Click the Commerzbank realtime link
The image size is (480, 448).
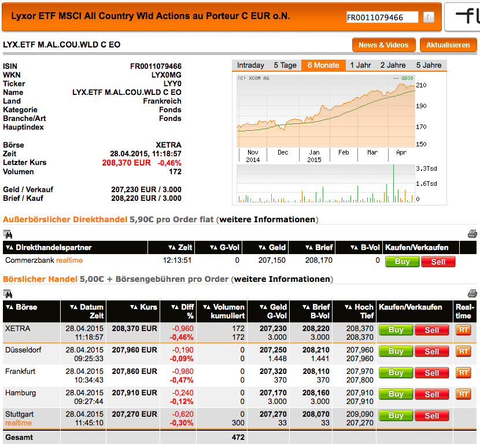69,260
